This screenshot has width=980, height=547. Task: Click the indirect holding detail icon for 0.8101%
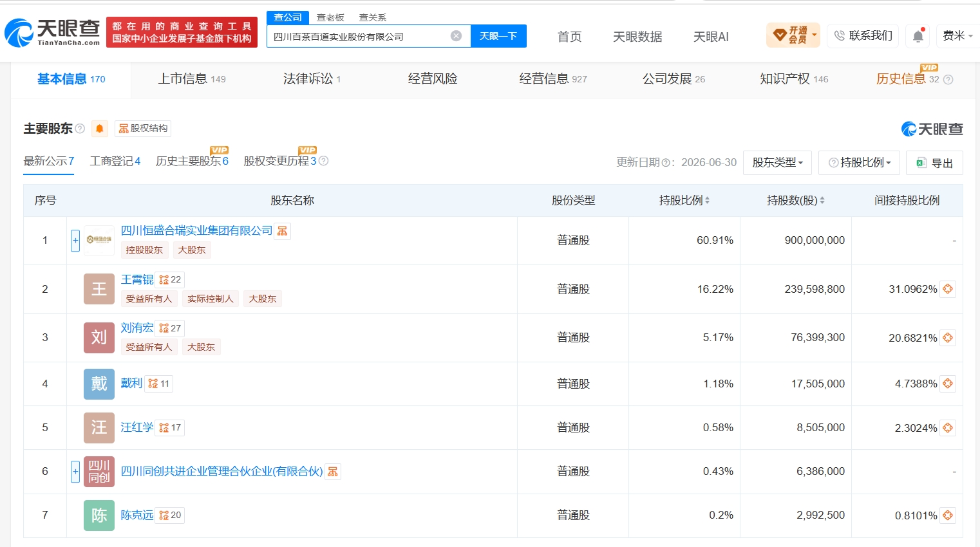948,515
